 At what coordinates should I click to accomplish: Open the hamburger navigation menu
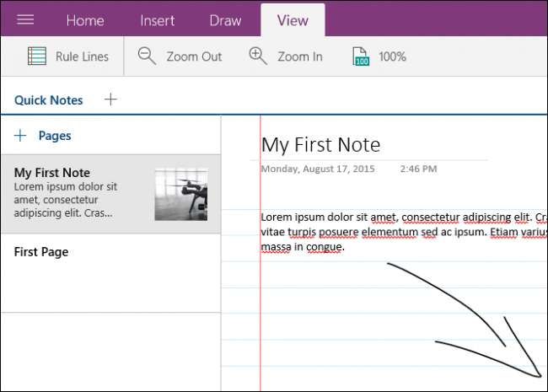[25, 19]
